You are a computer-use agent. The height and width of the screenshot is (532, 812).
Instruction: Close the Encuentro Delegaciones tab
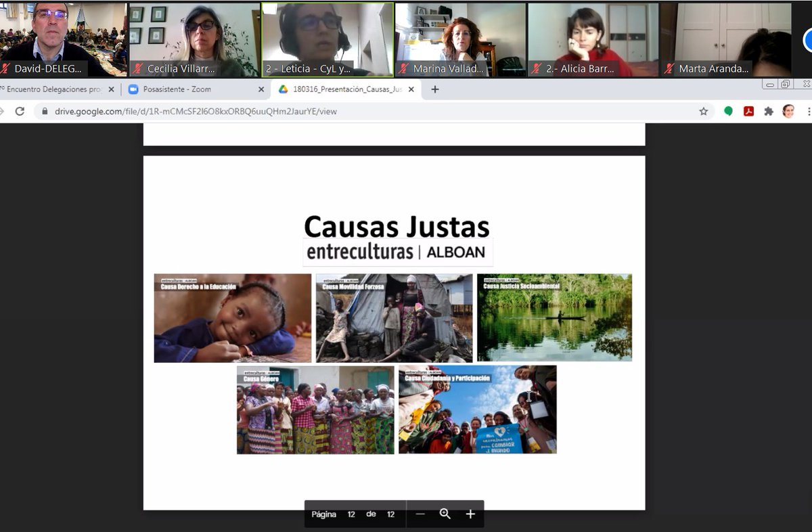click(x=112, y=89)
